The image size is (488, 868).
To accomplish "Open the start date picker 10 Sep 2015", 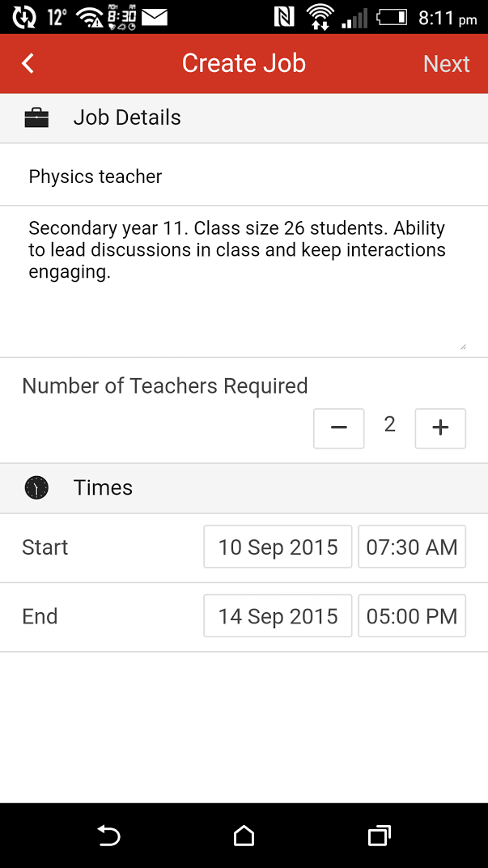I will tap(278, 547).
